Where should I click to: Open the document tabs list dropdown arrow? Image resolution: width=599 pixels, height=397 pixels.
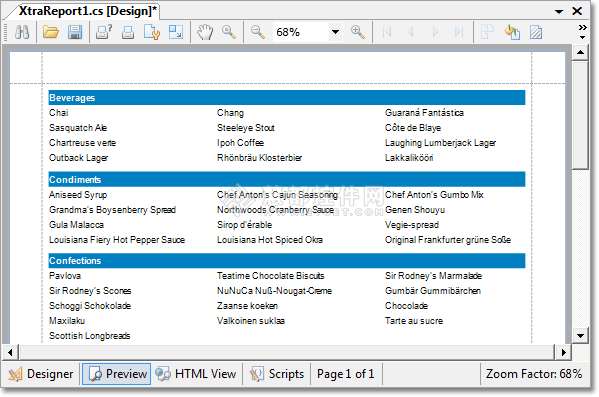tap(559, 11)
